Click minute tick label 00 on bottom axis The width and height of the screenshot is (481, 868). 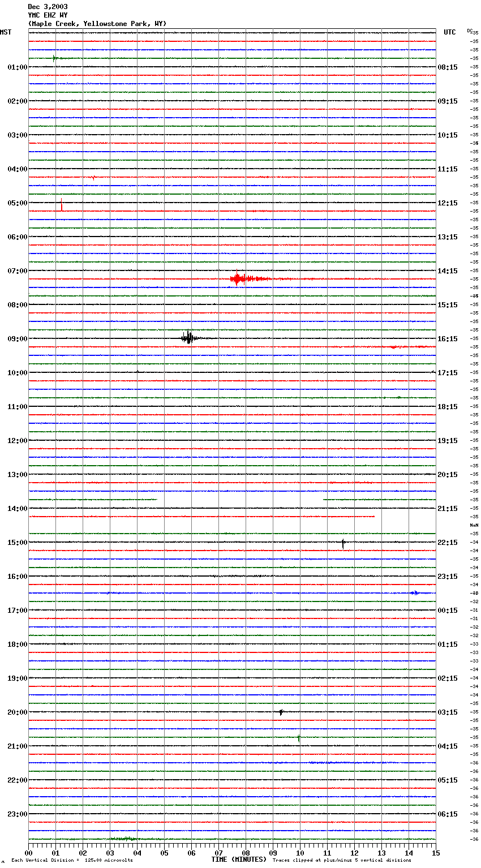coord(28,853)
